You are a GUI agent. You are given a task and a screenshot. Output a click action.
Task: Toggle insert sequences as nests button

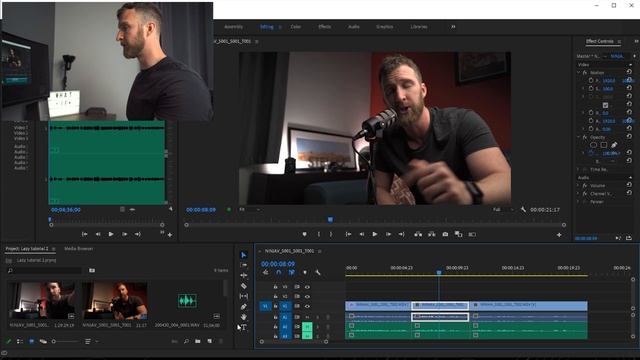265,272
